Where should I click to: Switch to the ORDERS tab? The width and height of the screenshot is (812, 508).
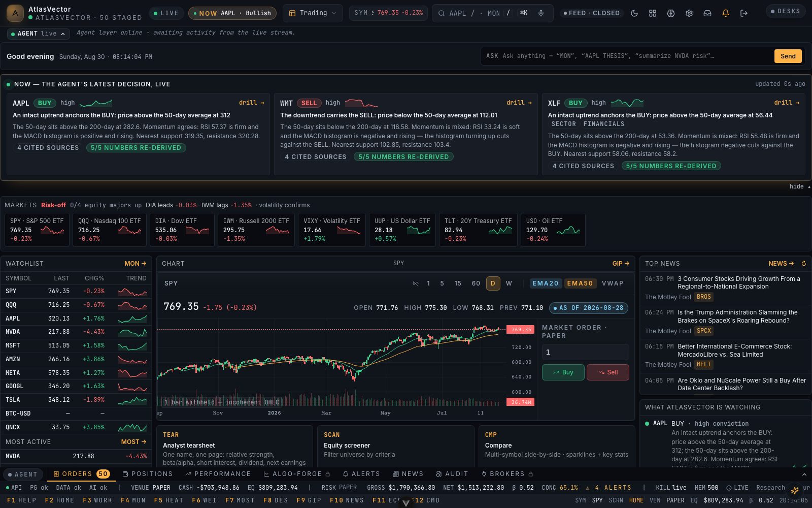(x=81, y=474)
